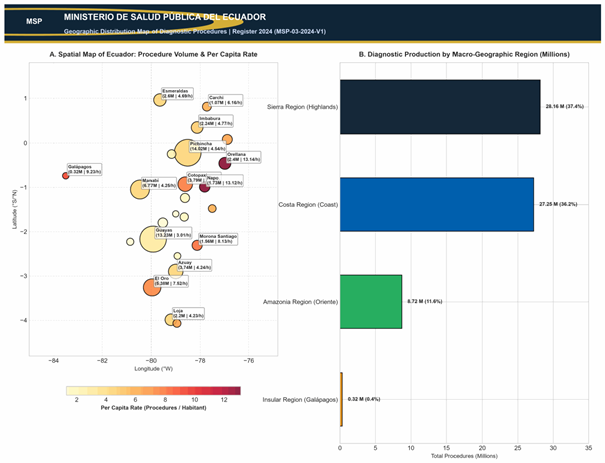Image resolution: width=605 pixels, height=463 pixels.
Task: Click the Manabí label box
Action: 159,183
